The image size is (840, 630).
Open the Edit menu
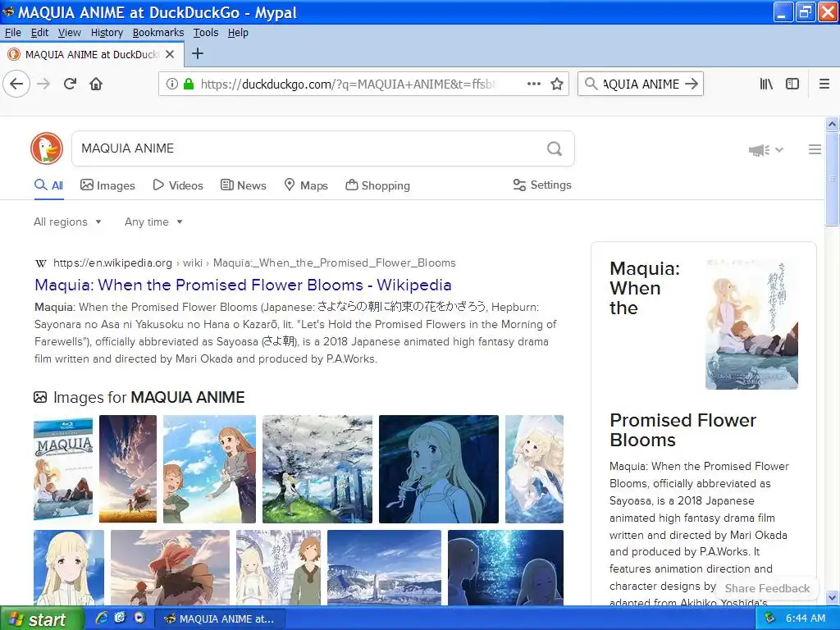[39, 33]
